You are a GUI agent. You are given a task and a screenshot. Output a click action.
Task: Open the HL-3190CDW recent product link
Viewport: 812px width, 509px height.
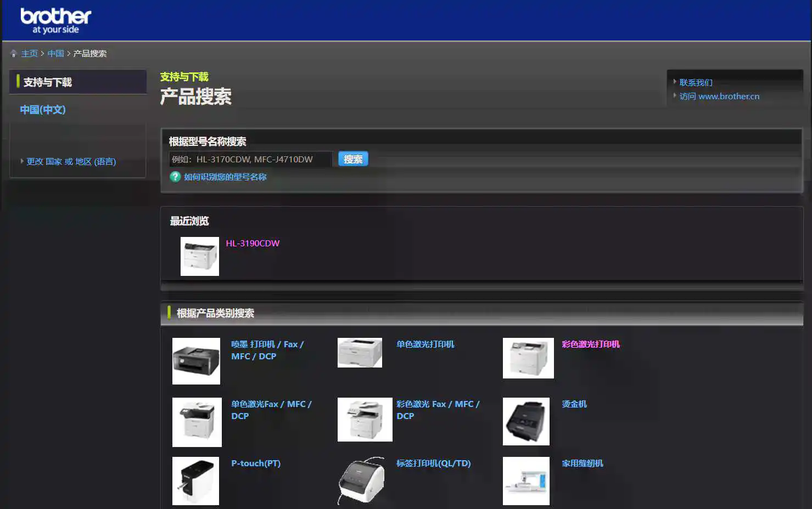click(253, 243)
